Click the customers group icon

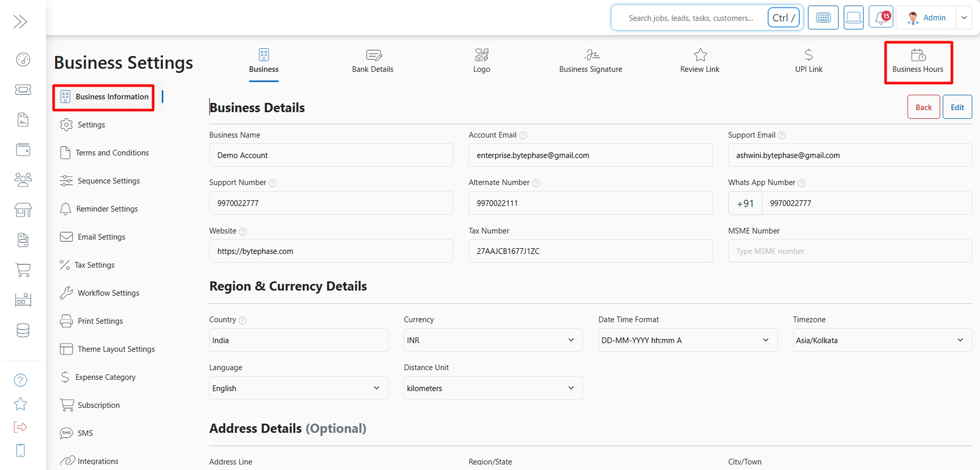[x=23, y=179]
